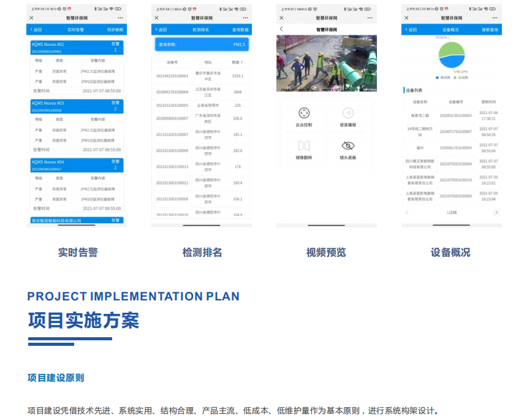524x420 pixels.
Task: Toggle the 在线数 legend item on pie chart
Action: coord(461,77)
